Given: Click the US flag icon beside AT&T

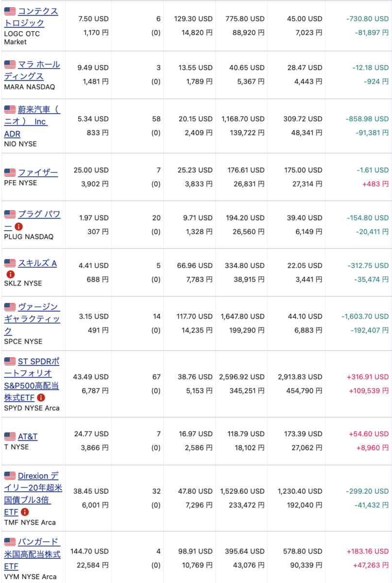Looking at the screenshot, I should pos(10,436).
